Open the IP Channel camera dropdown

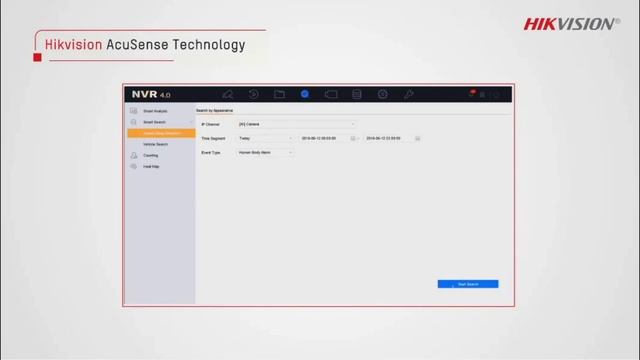click(x=297, y=124)
